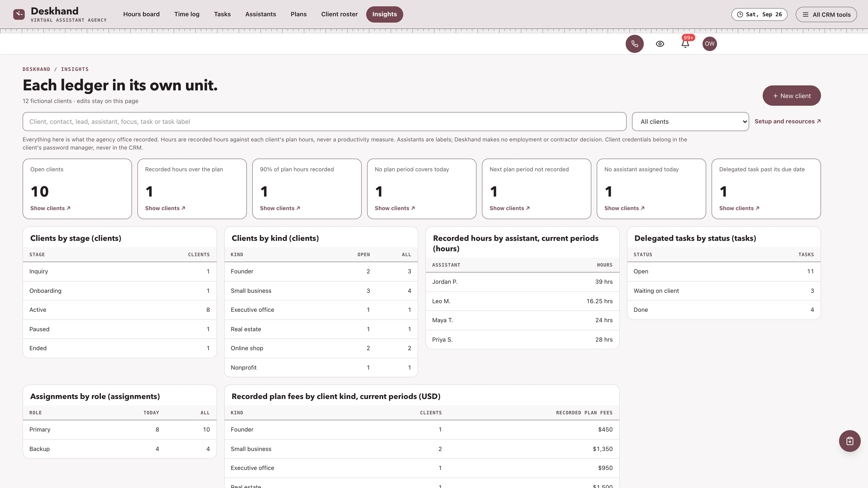Show clients with next plan period not recorded
Screen dimensions: 868x488
pos(509,208)
